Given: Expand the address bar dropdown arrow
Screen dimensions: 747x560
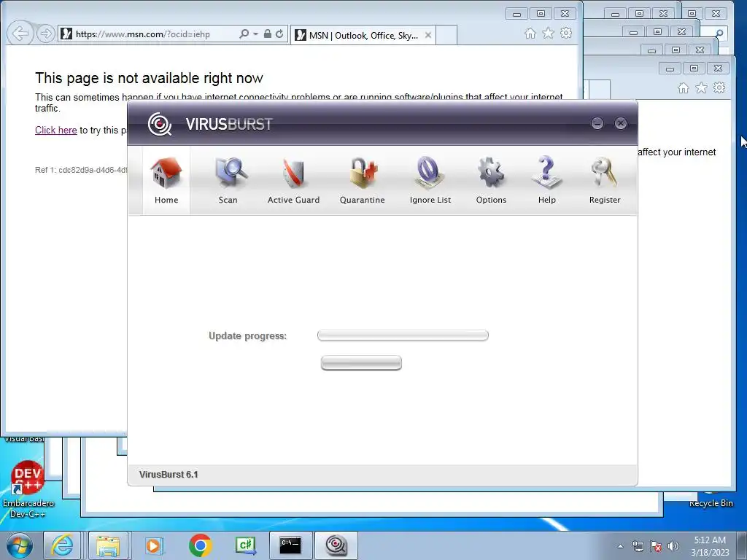Looking at the screenshot, I should tap(256, 34).
